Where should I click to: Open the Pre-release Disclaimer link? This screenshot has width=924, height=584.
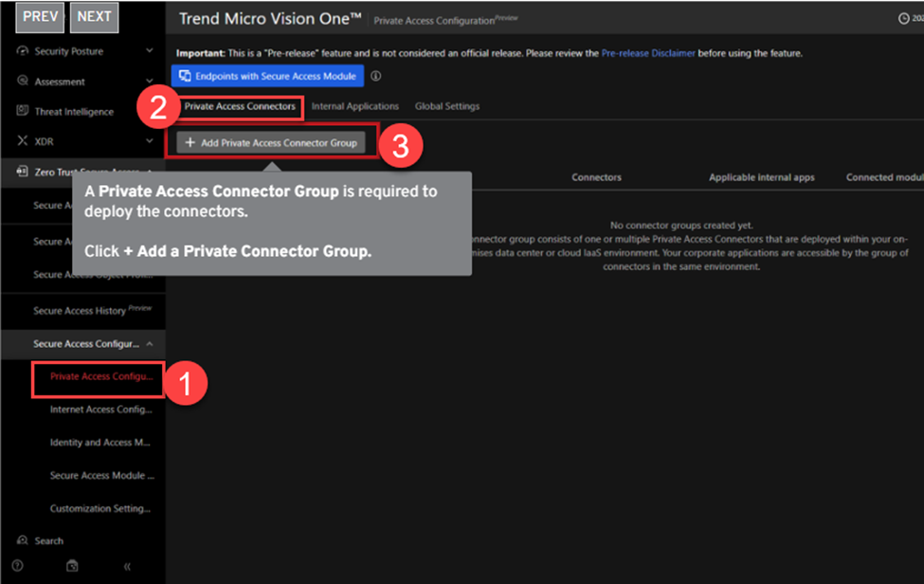click(x=648, y=53)
